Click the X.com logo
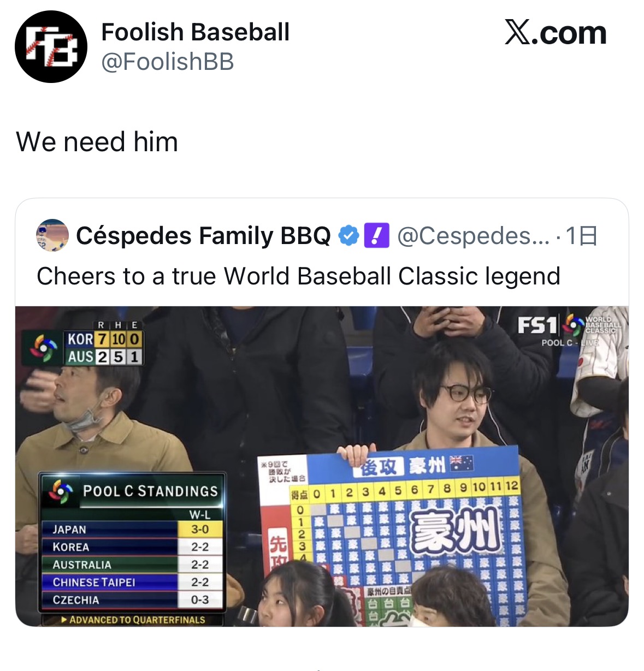Image resolution: width=644 pixels, height=671 pixels. 556,33
